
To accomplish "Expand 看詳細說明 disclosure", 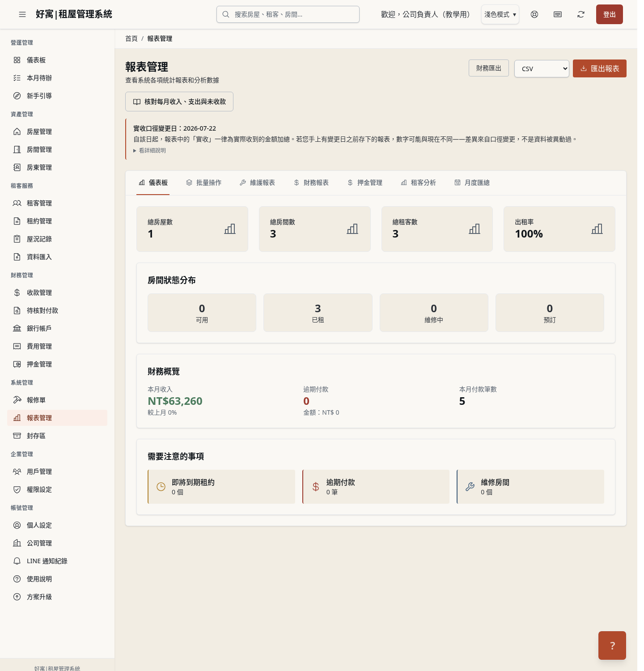I will (150, 151).
